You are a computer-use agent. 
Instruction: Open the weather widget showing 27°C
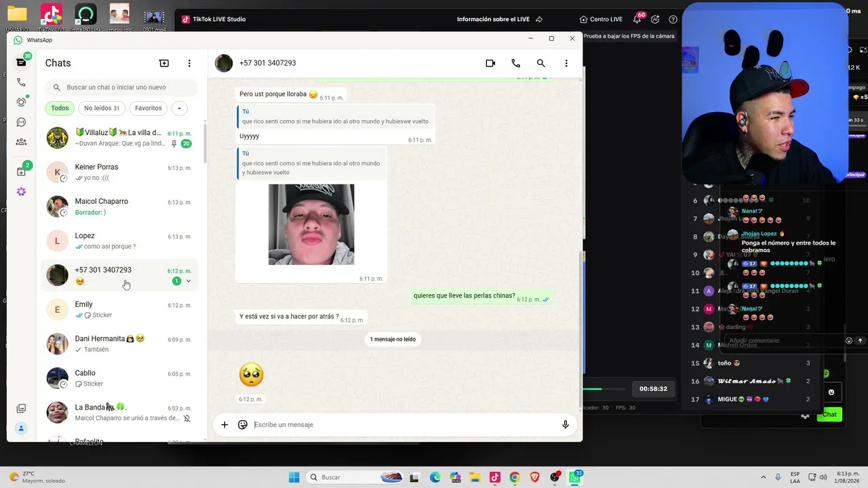tap(37, 477)
